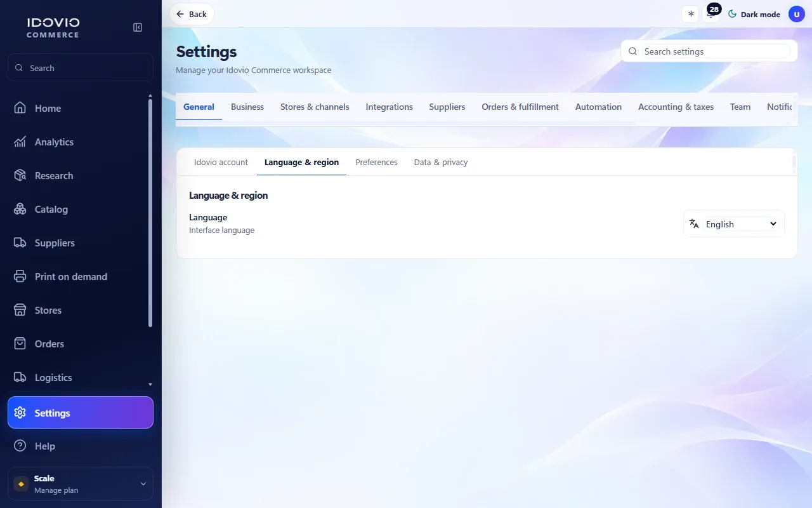
Task: Focus the sidebar Search field
Action: tap(81, 68)
